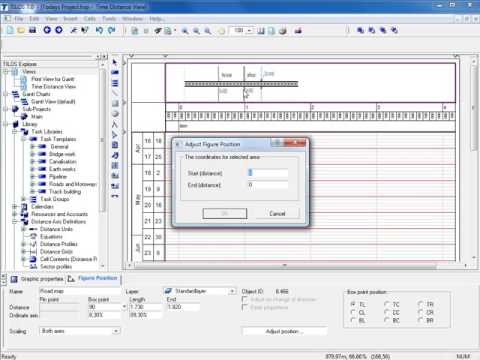Switch to the Graphic properties tab
Screen dimensions: 480x360
[37, 279]
